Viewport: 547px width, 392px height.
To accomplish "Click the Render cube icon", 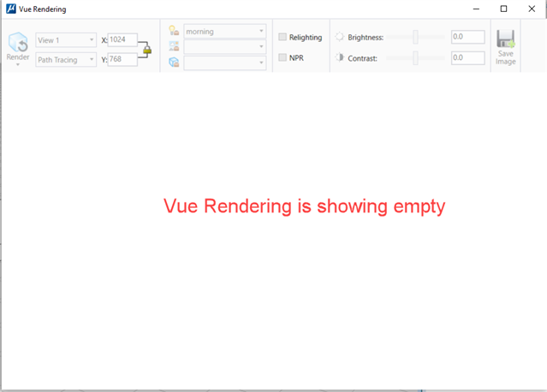I will tap(18, 42).
